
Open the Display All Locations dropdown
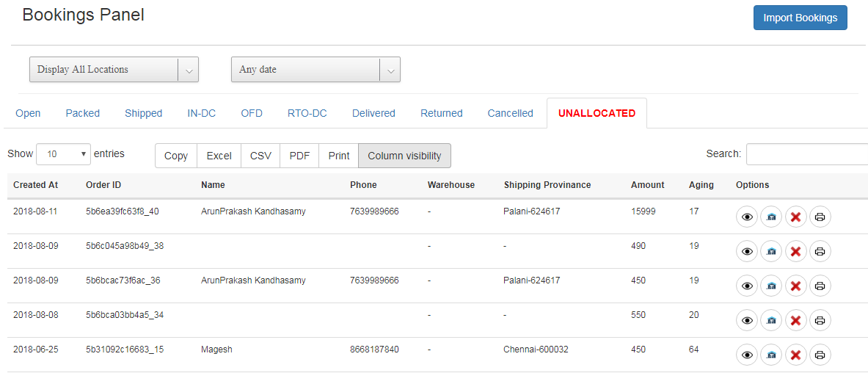114,70
